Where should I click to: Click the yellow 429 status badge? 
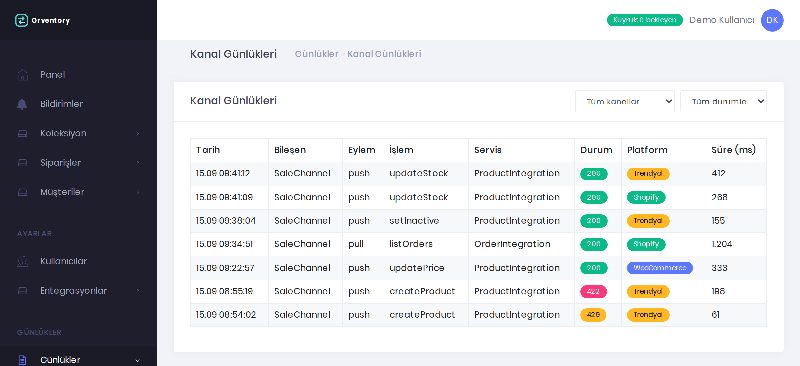click(x=593, y=315)
